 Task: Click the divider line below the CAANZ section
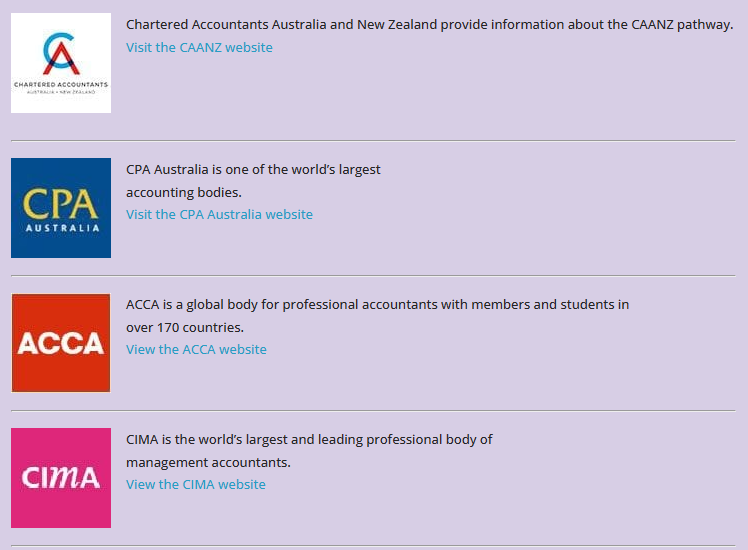coord(373,141)
